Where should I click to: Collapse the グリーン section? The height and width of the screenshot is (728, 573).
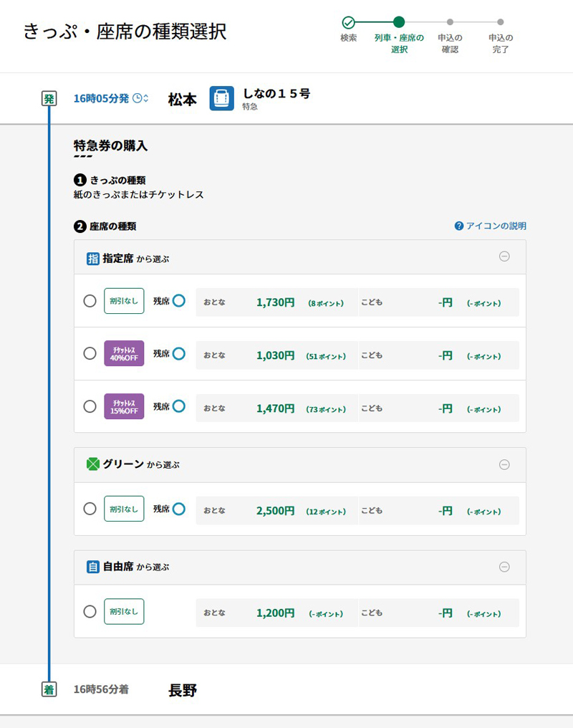[x=504, y=464]
